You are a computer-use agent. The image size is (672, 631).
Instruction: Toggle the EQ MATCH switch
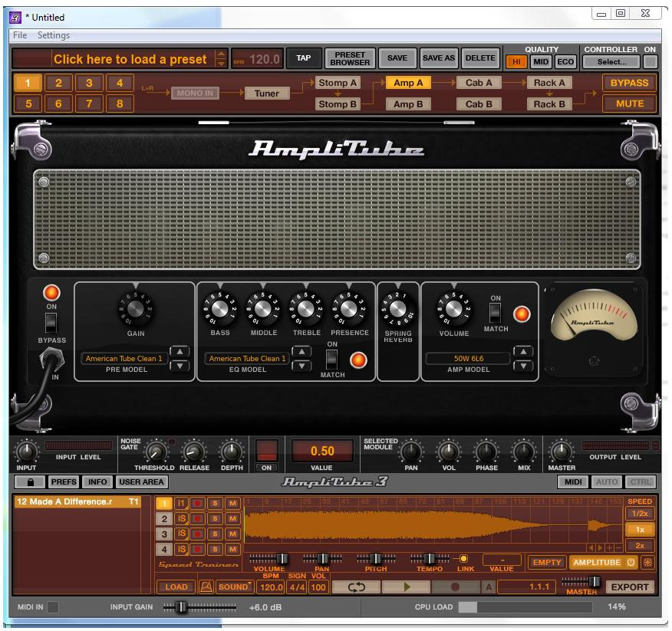331,360
